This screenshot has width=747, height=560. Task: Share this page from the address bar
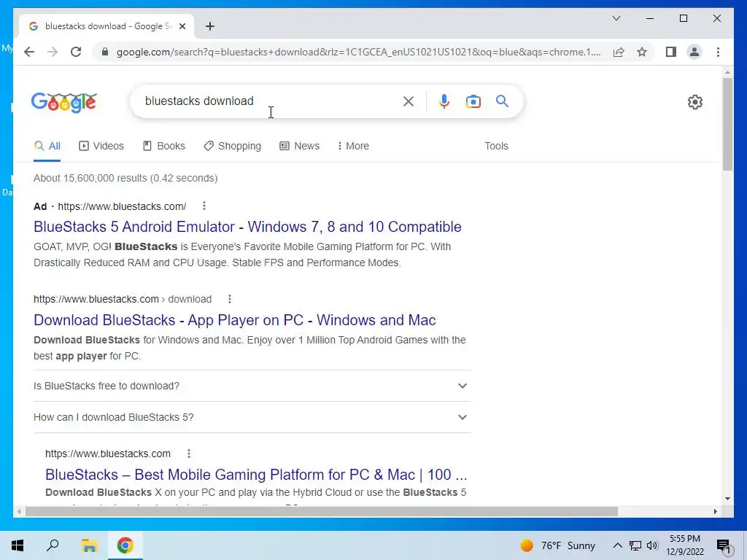(619, 52)
